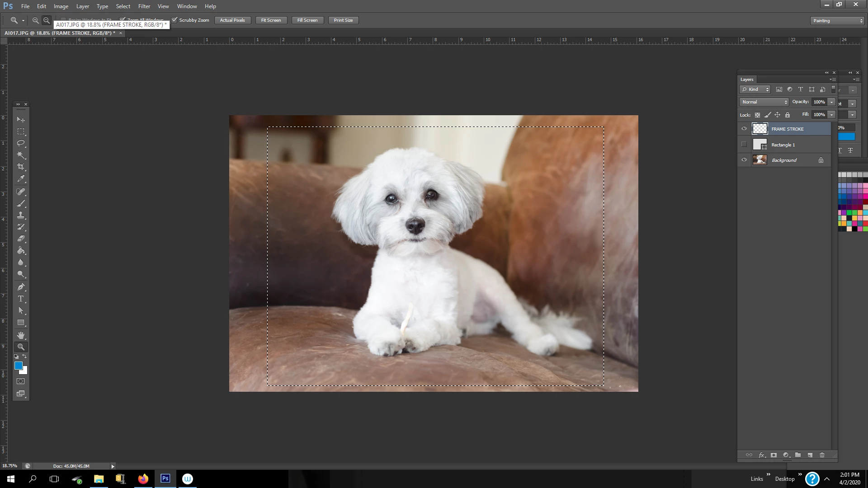The image size is (868, 488).
Task: Open the Opacity slider dropdown arrow
Action: pyautogui.click(x=831, y=102)
